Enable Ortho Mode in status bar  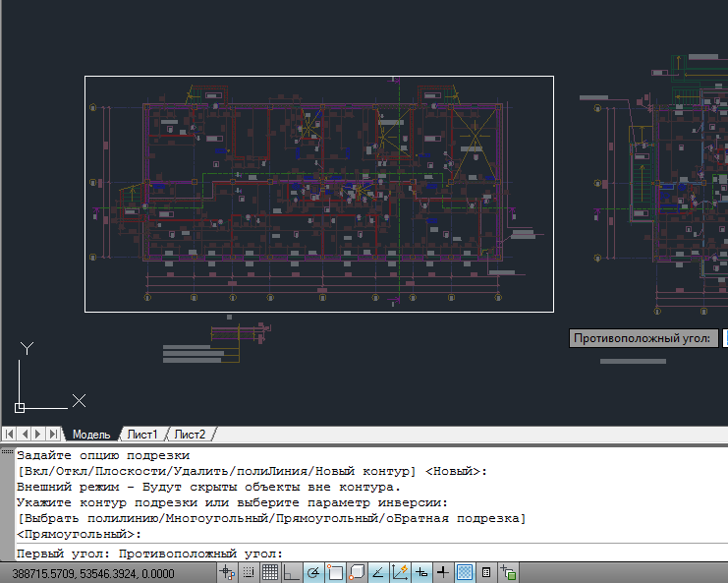coord(291,572)
